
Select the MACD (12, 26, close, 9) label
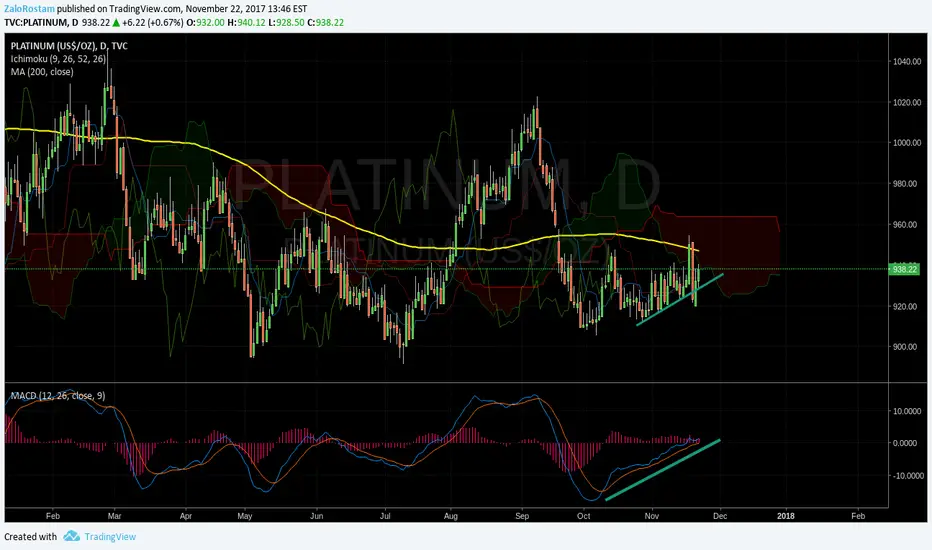[58, 395]
